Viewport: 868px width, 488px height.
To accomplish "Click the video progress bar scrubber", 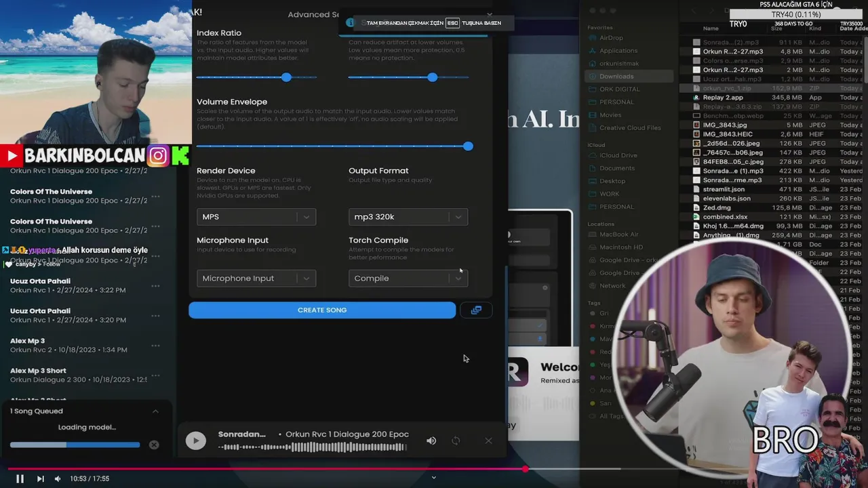I will click(526, 468).
